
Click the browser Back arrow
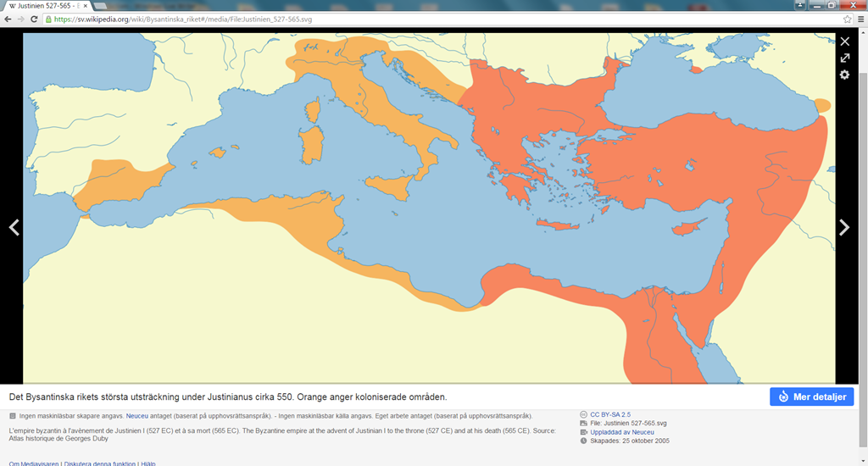coord(9,19)
